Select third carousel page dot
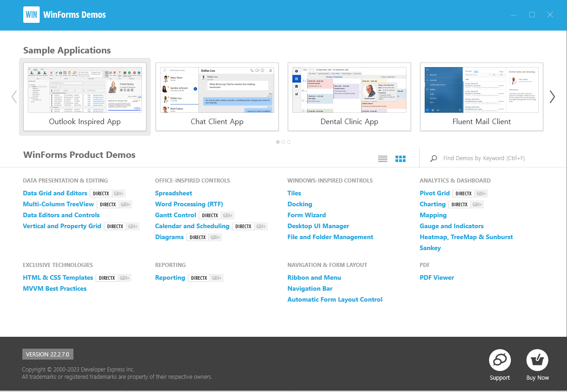This screenshot has height=392, width=567. (x=289, y=142)
